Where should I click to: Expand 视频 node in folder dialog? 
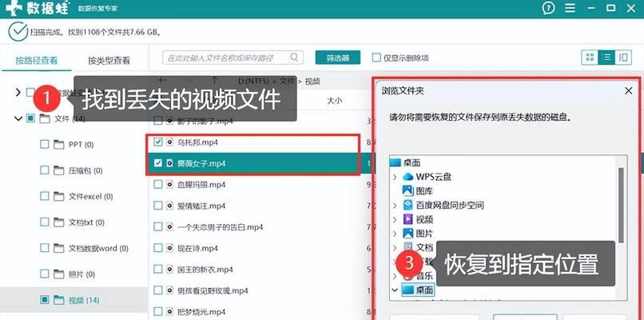395,219
